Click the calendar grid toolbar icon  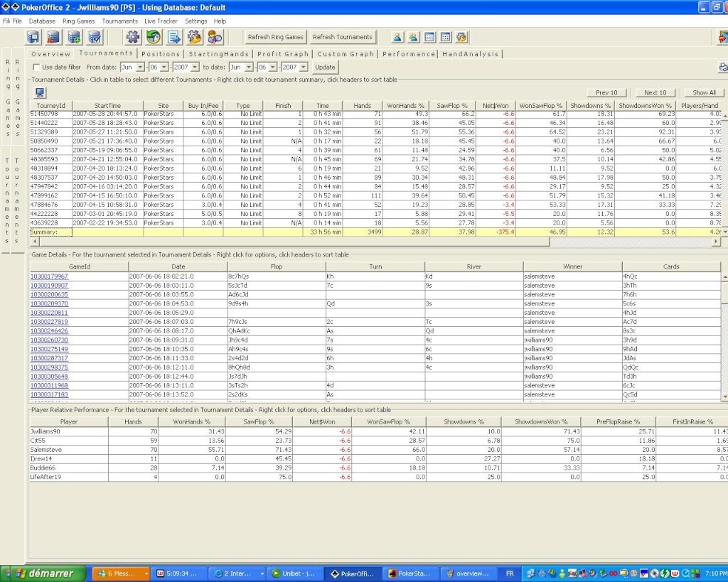pos(446,37)
